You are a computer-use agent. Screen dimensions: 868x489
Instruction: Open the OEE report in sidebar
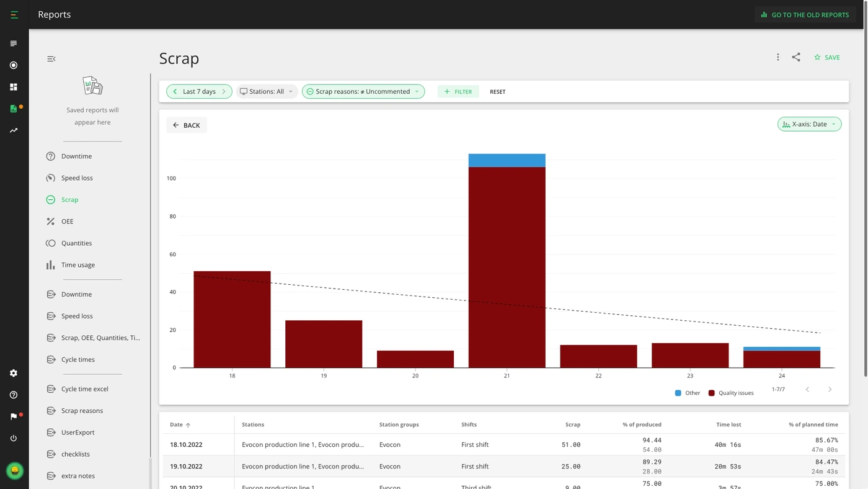[x=67, y=222]
